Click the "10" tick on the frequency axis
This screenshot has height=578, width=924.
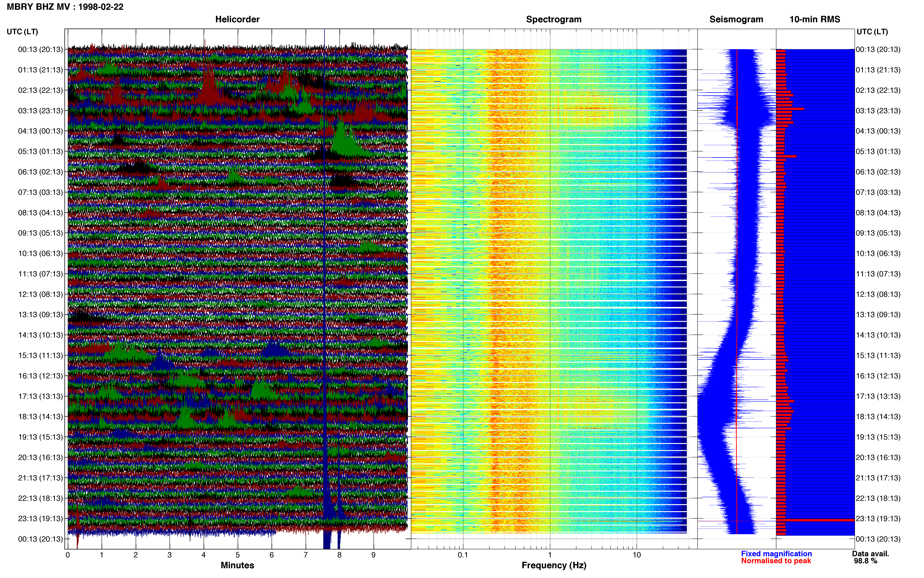637,555
